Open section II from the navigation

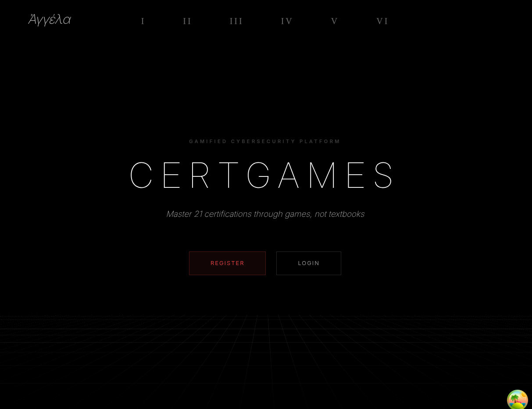(187, 21)
